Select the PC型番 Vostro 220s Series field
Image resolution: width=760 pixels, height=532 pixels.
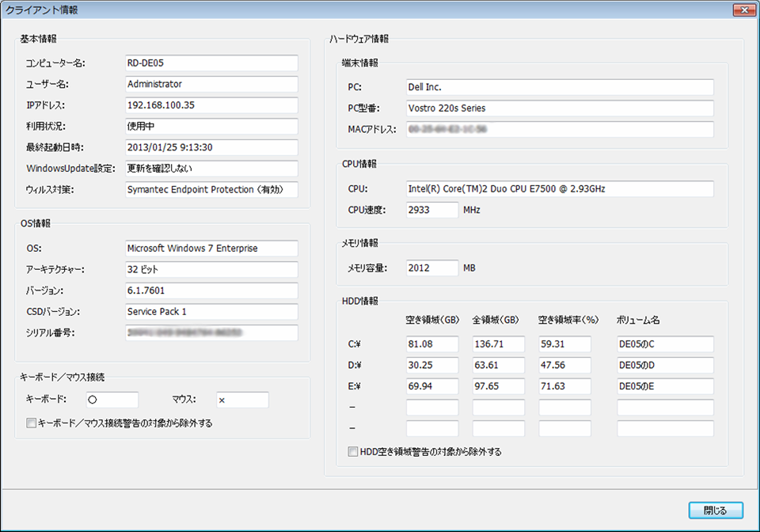coord(559,108)
